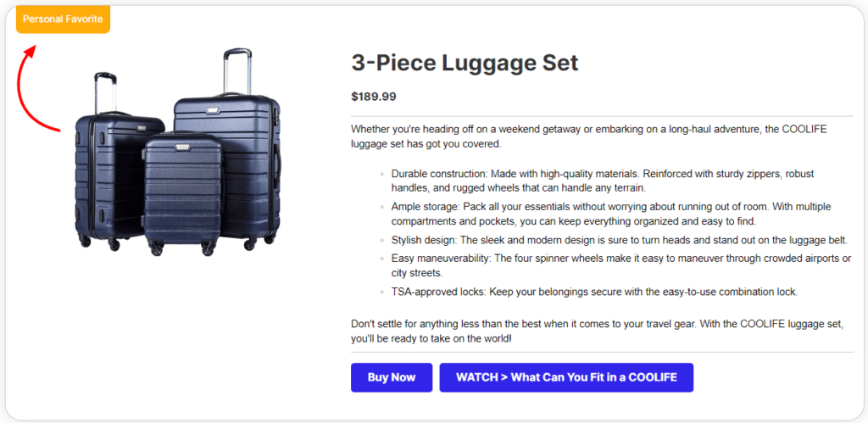Click the Ample storage bullet point
Viewport: 868px width, 423px height.
pyautogui.click(x=610, y=214)
